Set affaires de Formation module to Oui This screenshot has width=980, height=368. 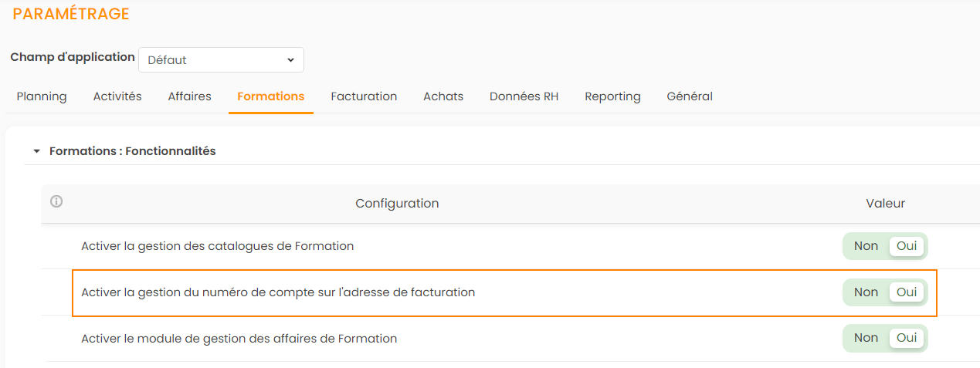point(907,338)
